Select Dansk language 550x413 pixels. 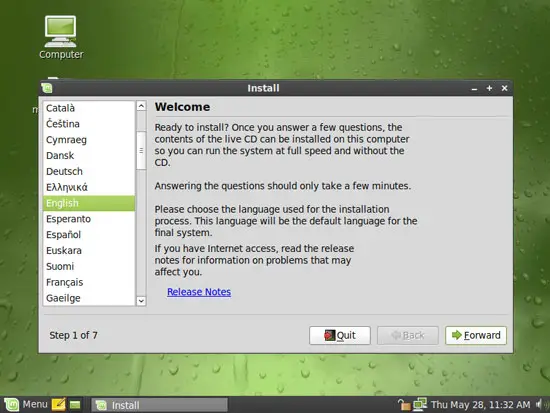89,155
